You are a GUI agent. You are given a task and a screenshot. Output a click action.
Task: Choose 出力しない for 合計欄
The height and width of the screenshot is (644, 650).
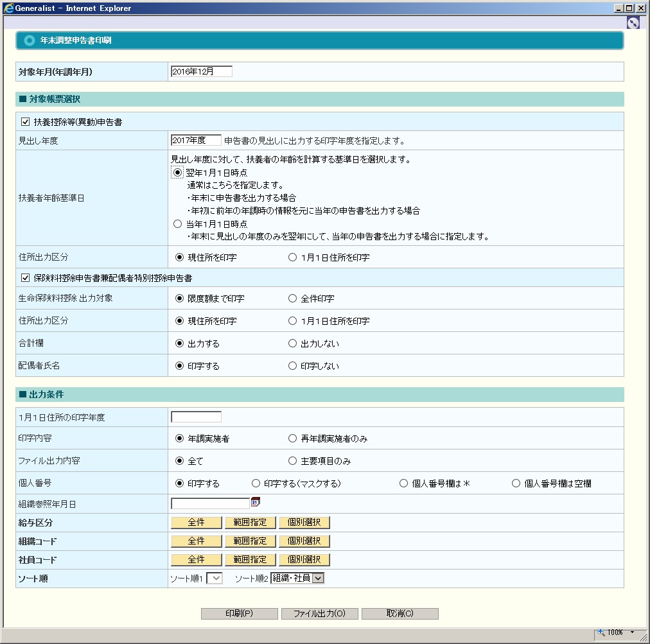(293, 344)
